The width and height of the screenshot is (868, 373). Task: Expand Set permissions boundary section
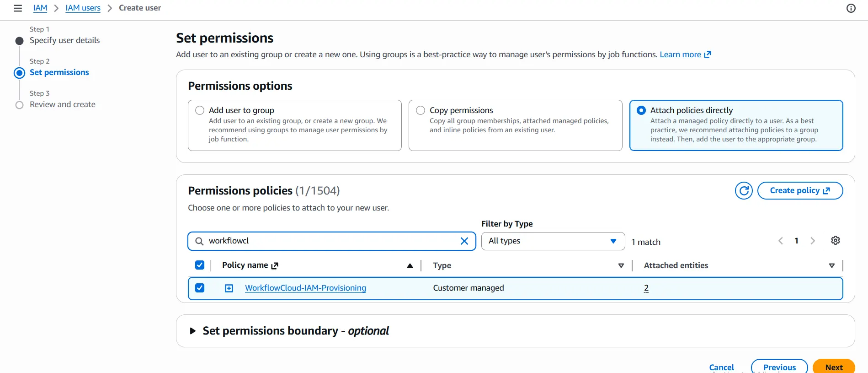point(192,331)
